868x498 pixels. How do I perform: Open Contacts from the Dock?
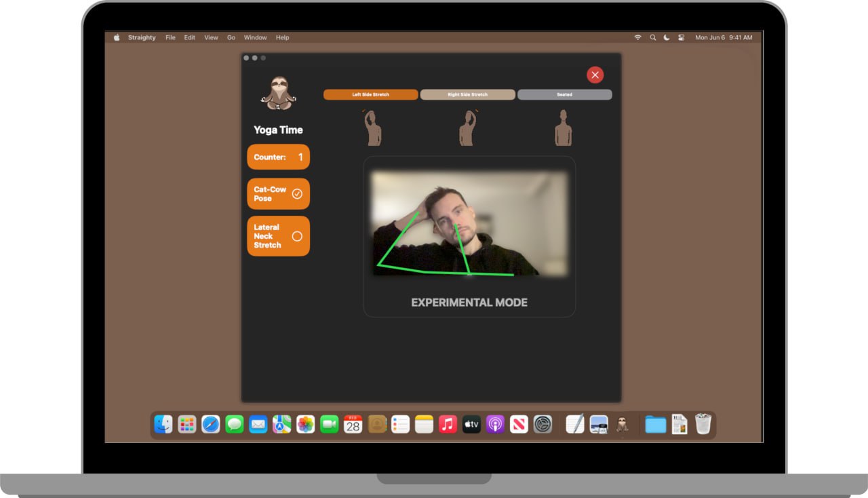(377, 425)
